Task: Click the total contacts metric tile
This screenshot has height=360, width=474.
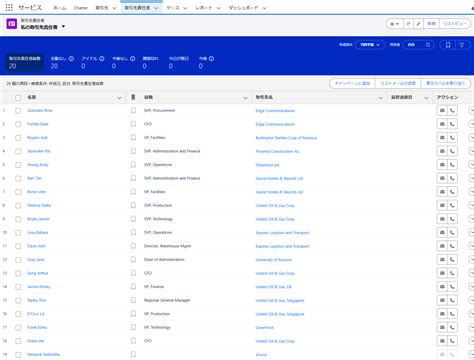Action: [x=24, y=62]
